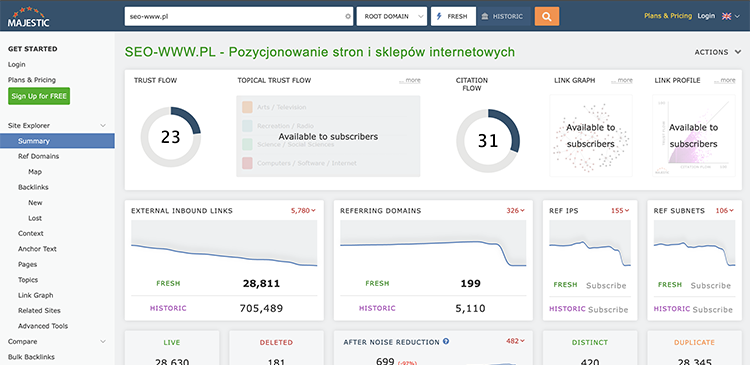Image resolution: width=750 pixels, height=365 pixels.
Task: Click Plans & Pricing in the sidebar
Action: click(32, 80)
